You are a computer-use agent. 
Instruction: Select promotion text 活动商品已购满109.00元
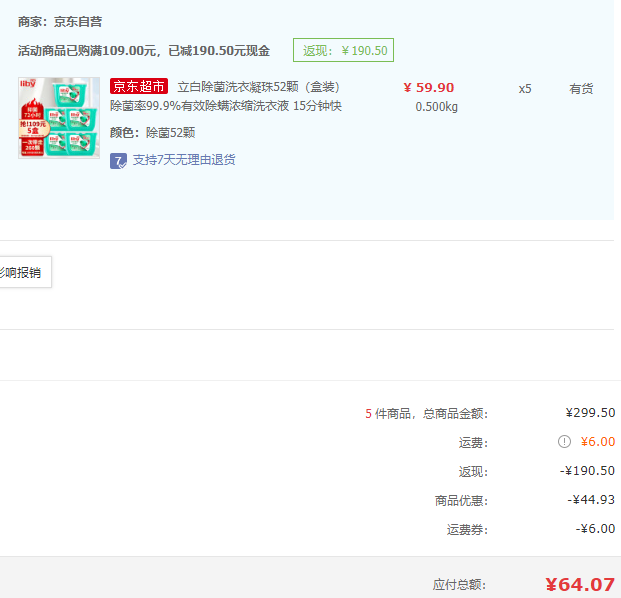(86, 51)
